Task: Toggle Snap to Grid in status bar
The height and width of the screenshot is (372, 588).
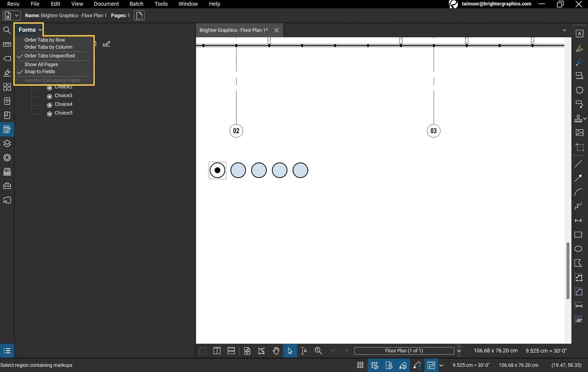Action: pos(375,365)
